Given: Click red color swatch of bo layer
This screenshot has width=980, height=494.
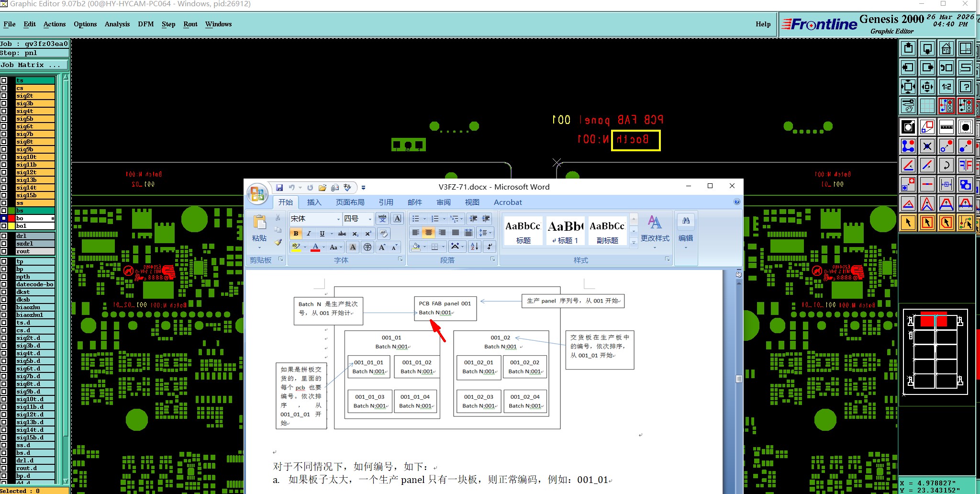Looking at the screenshot, I should [11, 218].
